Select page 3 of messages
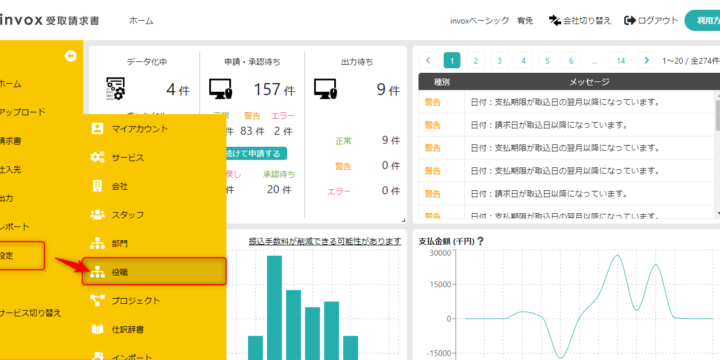The height and width of the screenshot is (360, 720). tap(500, 60)
